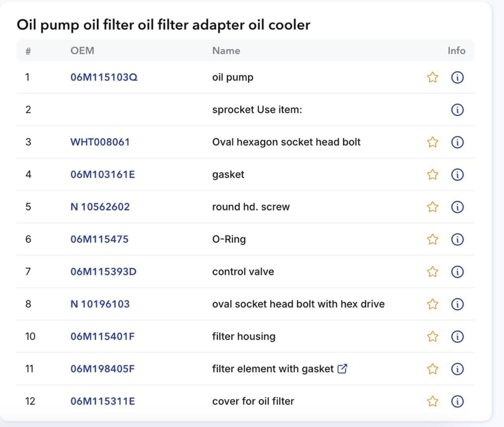Click the info icon for oil pump

click(x=457, y=77)
